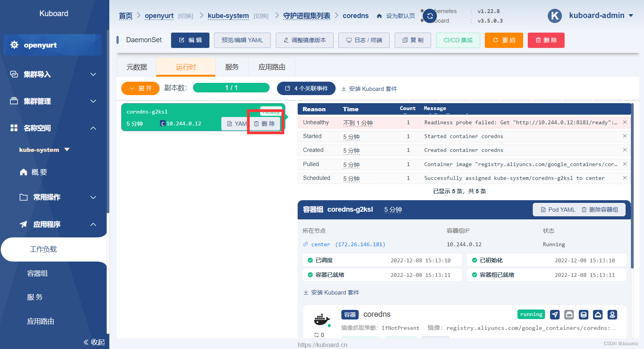Click the bell icon for the coredns container
The height and width of the screenshot is (349, 644).
coord(598,314)
